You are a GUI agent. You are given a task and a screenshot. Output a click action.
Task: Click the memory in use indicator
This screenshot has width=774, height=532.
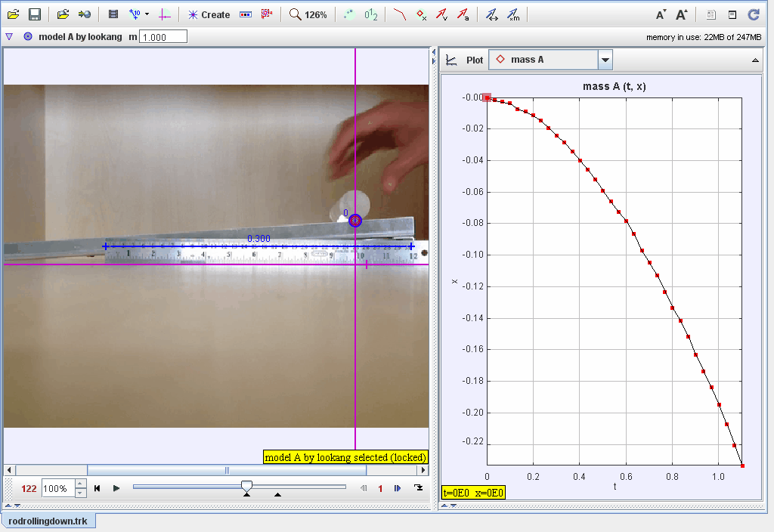pos(704,37)
